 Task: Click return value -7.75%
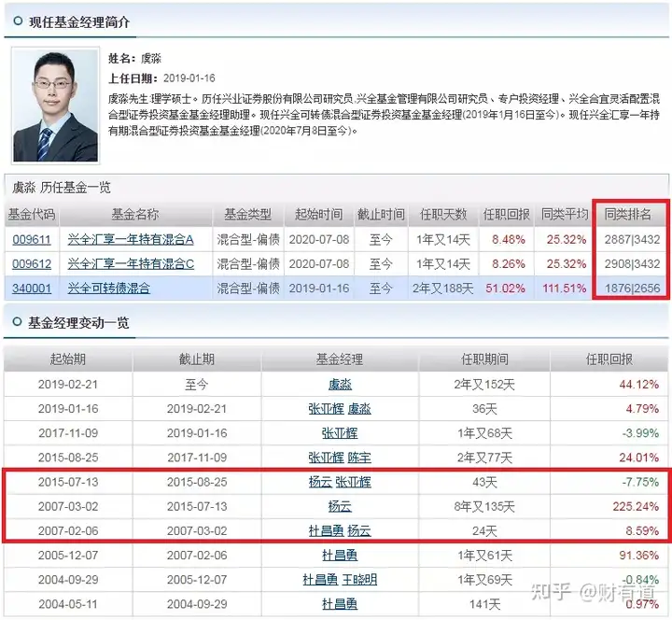coord(640,482)
